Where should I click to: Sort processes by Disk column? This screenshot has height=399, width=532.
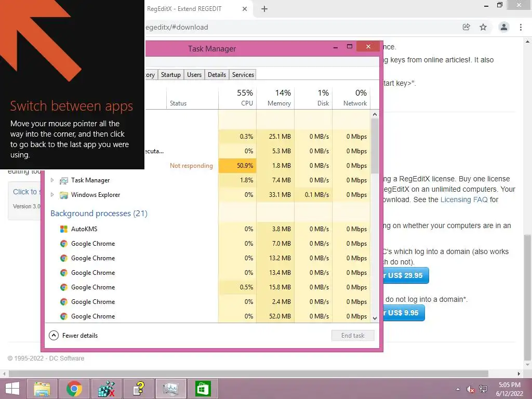click(313, 98)
